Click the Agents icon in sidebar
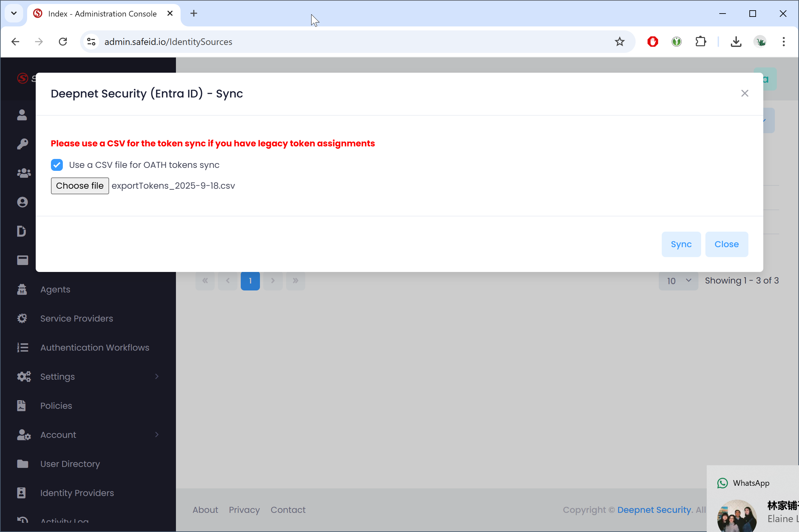 point(22,289)
